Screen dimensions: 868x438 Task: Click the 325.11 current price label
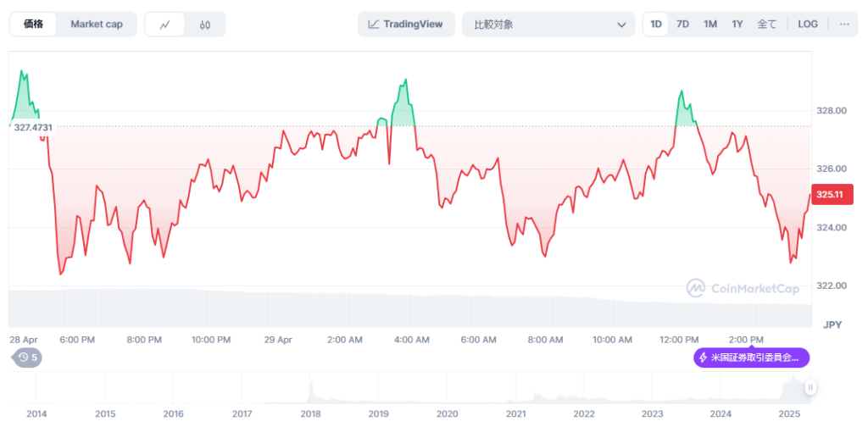831,195
